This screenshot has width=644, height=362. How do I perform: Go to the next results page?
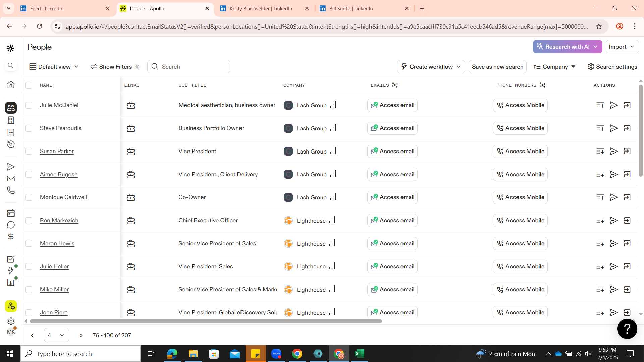pos(81,335)
